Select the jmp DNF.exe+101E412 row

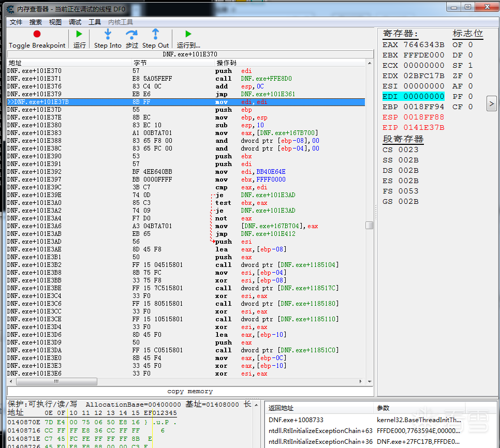(186, 234)
